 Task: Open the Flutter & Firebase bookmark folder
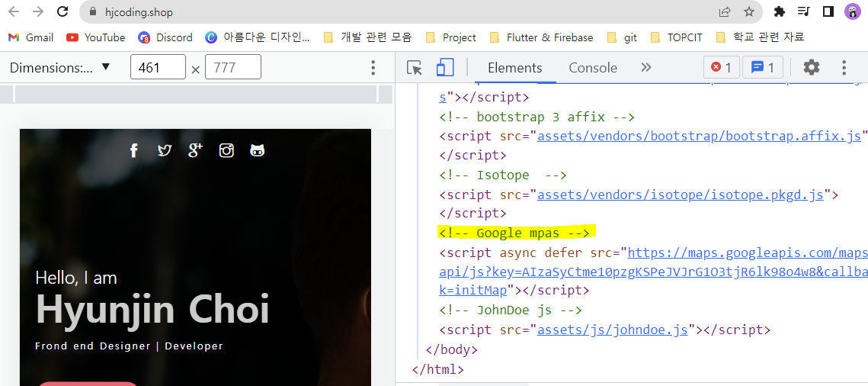(542, 37)
